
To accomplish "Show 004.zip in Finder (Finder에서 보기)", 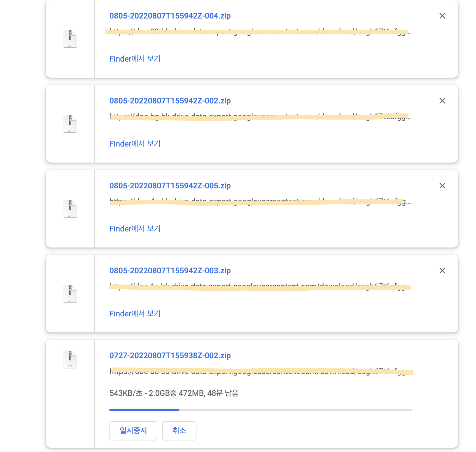I will [135, 59].
